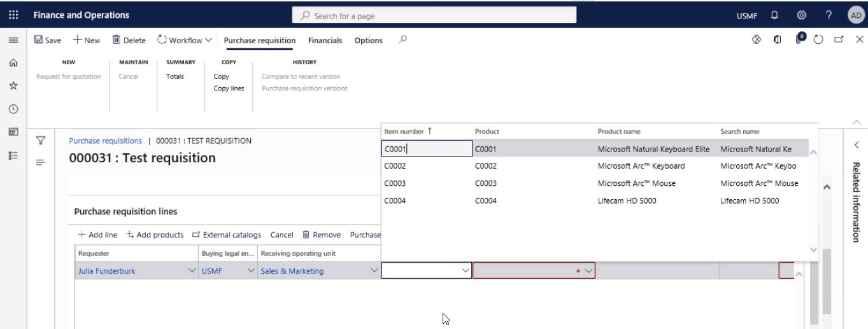Viewport: 868px width, 329px height.
Task: Open the Requester dropdown for Julia Funderburk
Action: tap(192, 271)
